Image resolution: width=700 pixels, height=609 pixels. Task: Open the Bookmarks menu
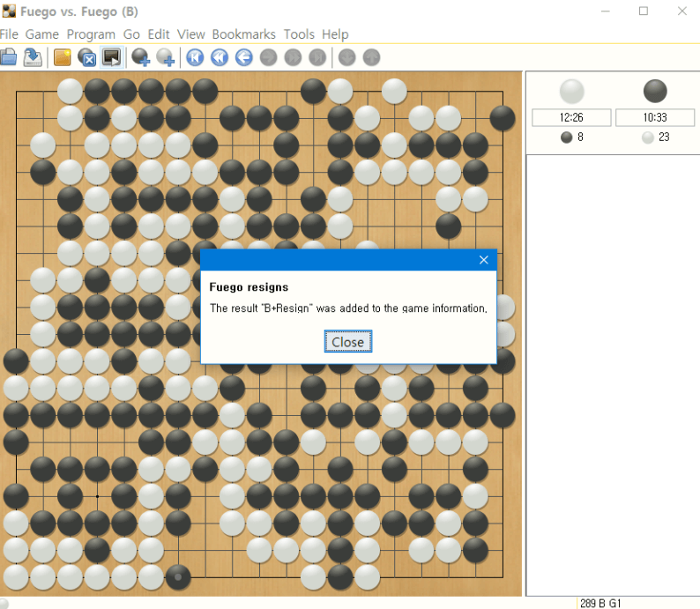(243, 34)
